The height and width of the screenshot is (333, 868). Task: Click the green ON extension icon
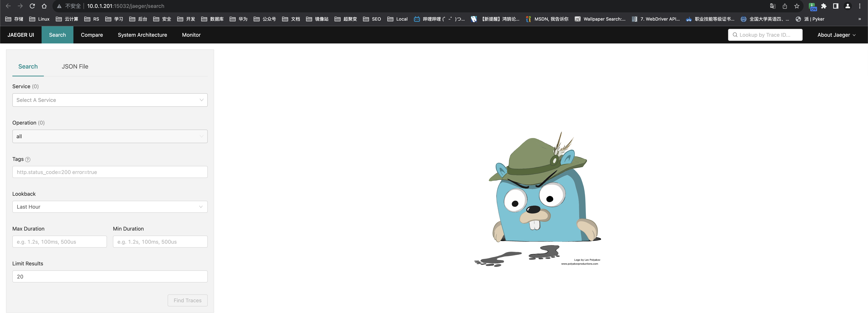812,6
